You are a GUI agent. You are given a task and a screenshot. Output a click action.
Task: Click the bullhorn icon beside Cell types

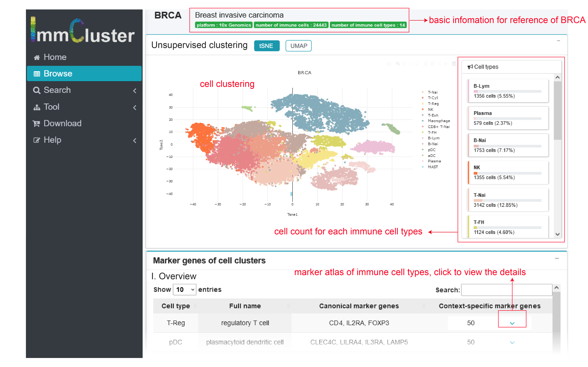[x=470, y=67]
